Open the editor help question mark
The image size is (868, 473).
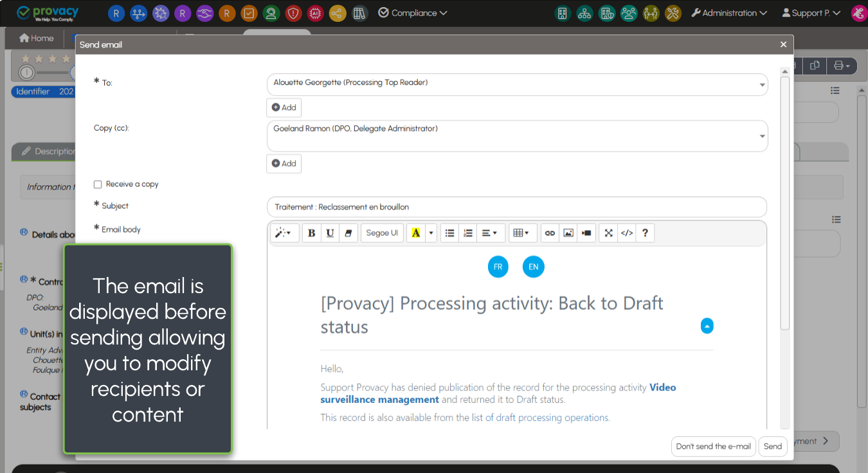click(645, 233)
